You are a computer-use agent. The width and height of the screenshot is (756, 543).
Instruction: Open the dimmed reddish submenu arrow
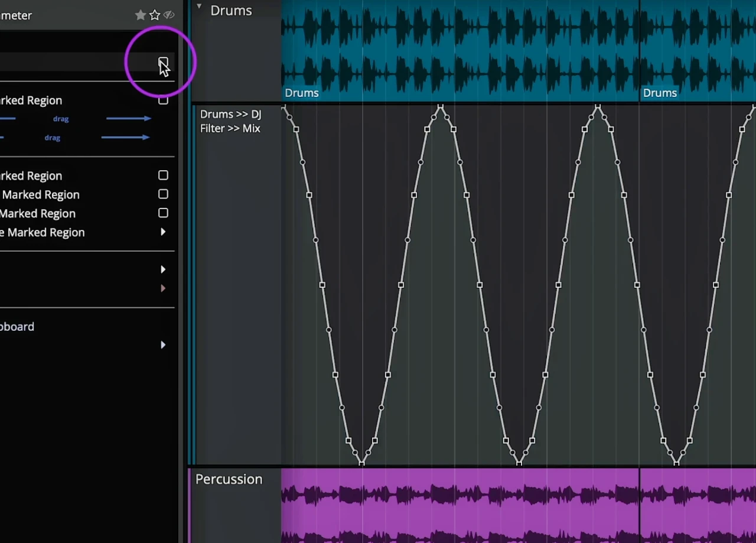[163, 288]
